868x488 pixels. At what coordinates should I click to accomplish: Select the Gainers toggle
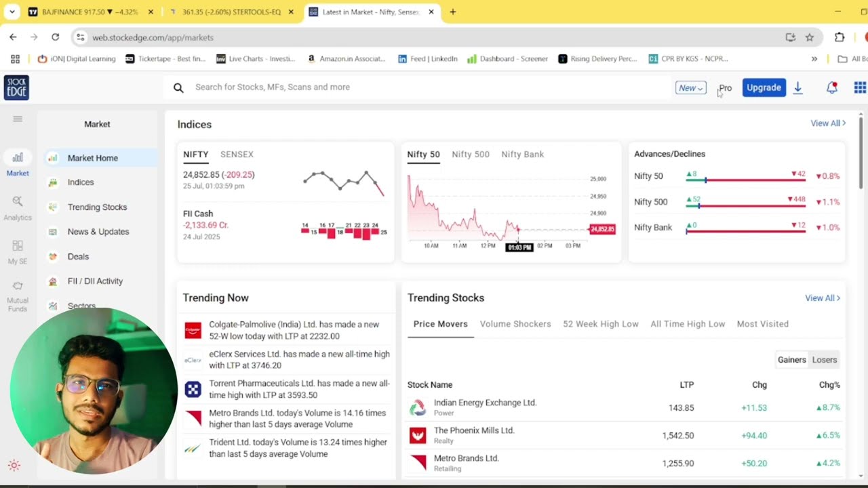coord(791,360)
